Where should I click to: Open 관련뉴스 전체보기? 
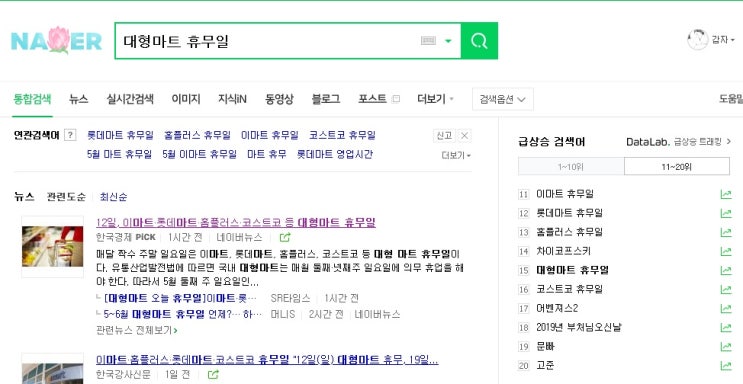(x=136, y=330)
